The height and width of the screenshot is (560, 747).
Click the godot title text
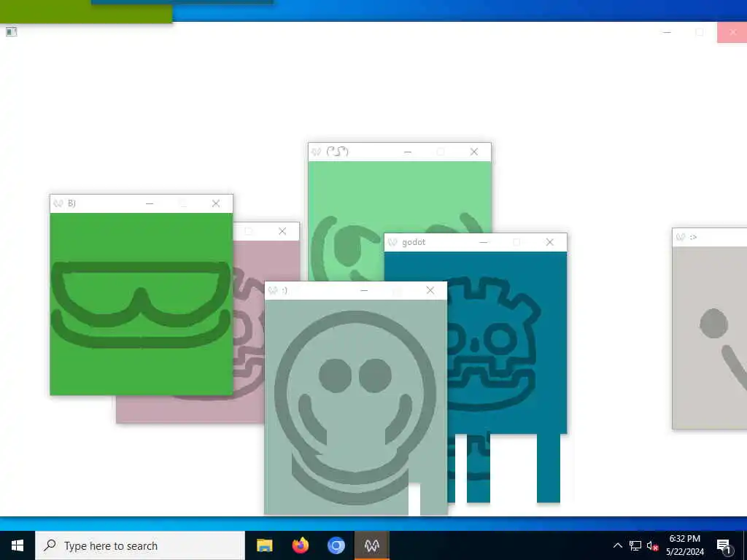pos(414,242)
